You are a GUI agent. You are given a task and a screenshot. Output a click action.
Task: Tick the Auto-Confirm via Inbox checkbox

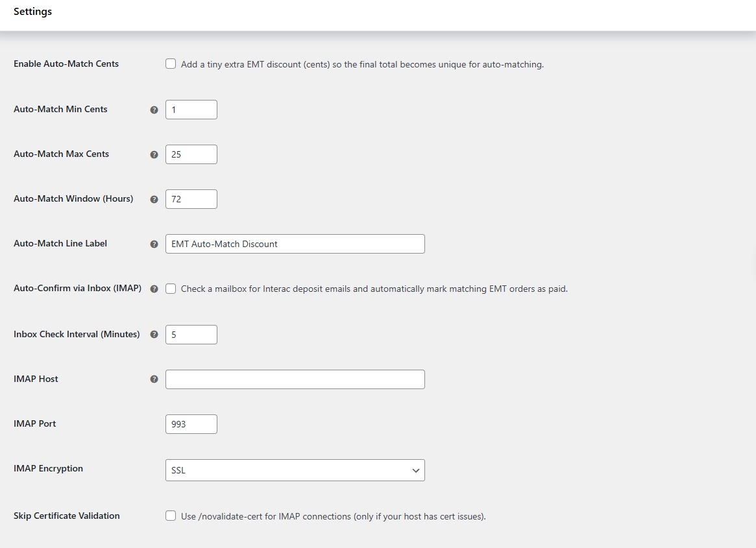coord(171,289)
